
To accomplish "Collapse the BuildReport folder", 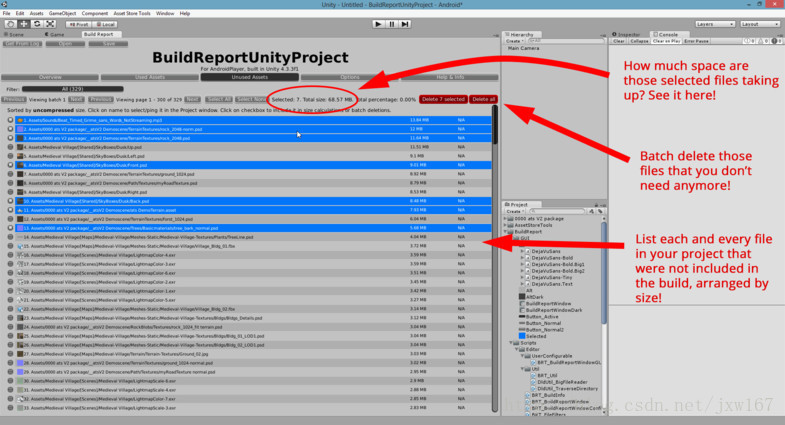I will coord(505,232).
